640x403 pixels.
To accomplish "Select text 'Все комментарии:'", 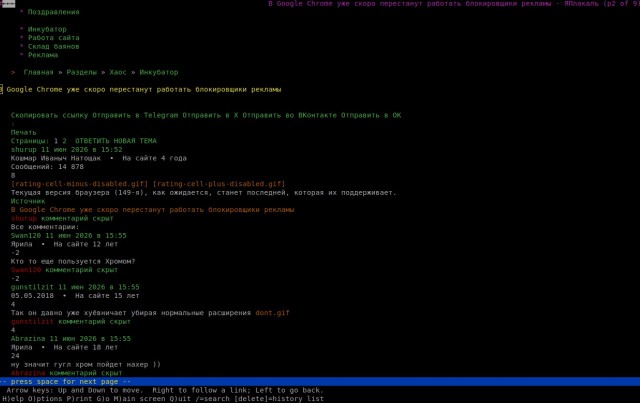I will 45,227.
